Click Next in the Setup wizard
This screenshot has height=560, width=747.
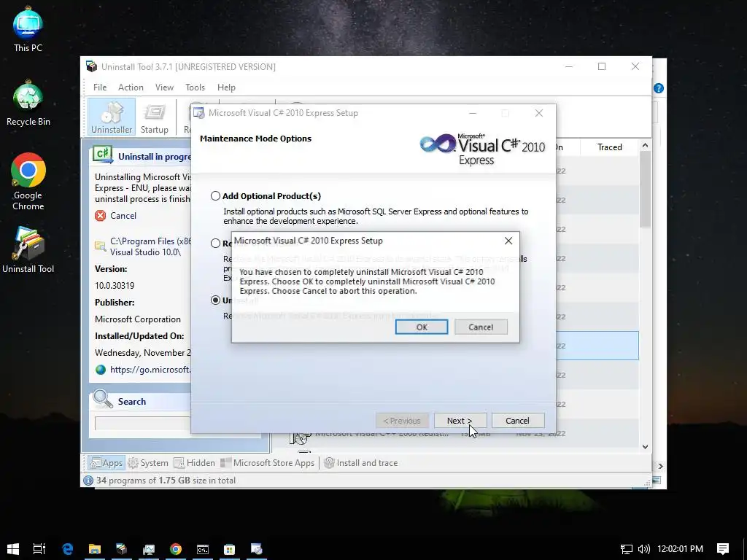[x=460, y=421]
